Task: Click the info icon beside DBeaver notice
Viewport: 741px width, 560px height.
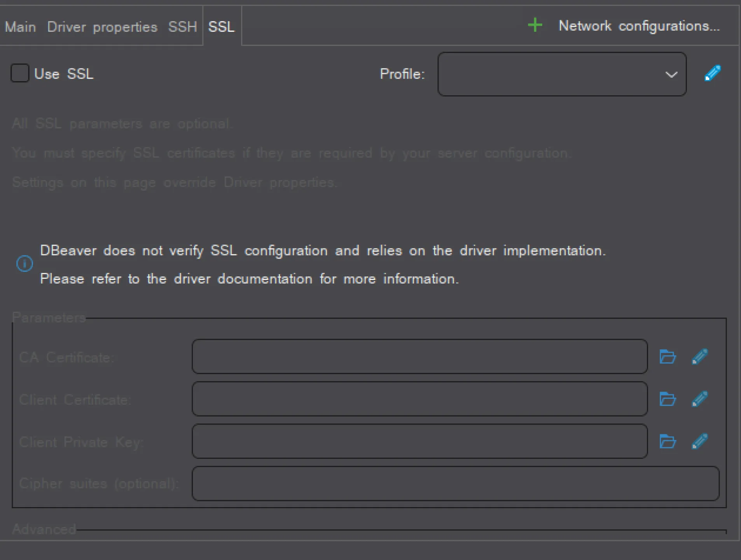Action: point(24,264)
